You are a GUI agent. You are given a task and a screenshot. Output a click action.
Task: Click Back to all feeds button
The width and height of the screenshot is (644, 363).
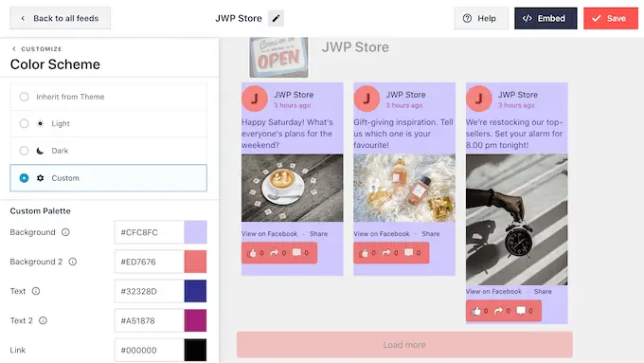(60, 18)
